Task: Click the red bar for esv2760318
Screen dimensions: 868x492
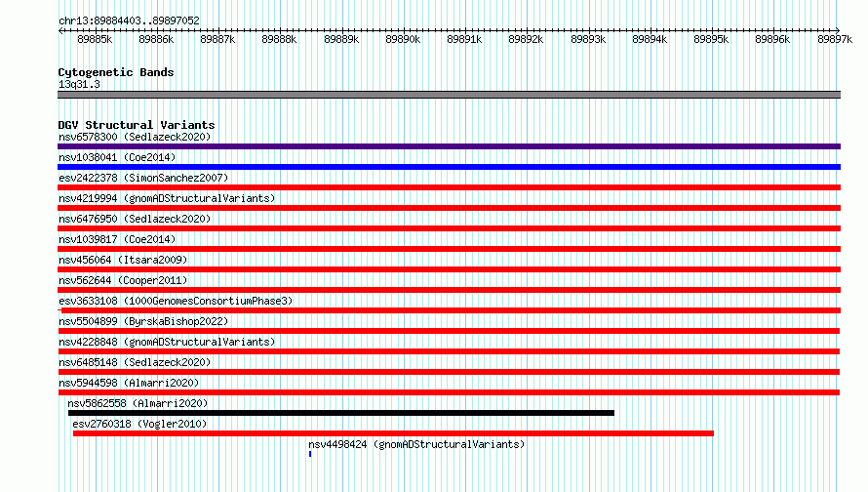Action: tap(394, 433)
